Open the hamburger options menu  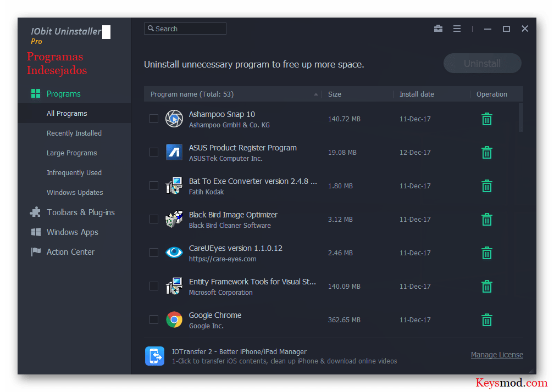[x=457, y=29]
